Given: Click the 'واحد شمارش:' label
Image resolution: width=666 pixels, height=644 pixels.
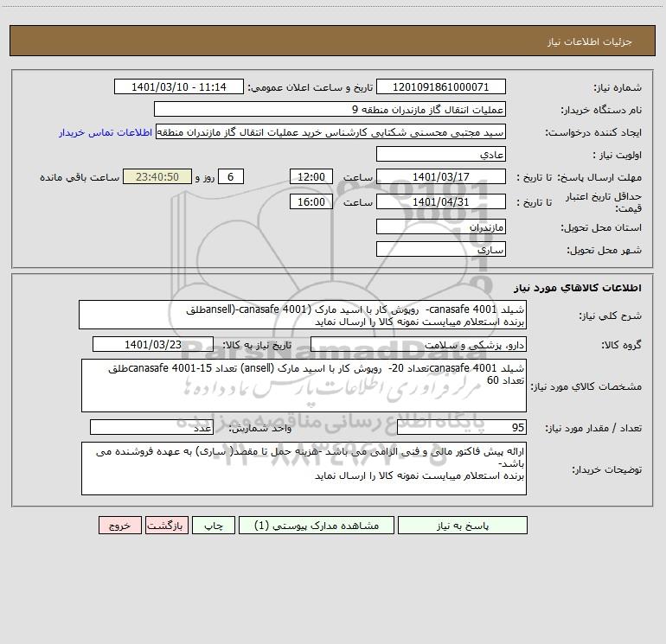Looking at the screenshot, I should point(260,428).
